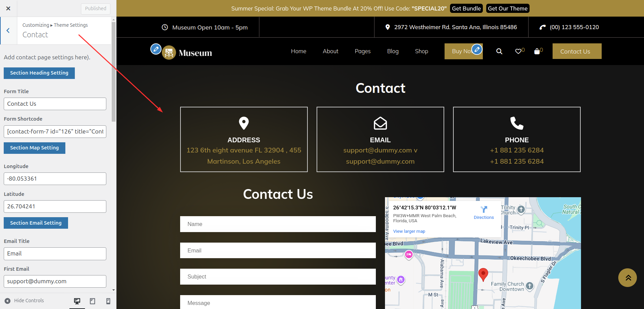The image size is (644, 309).
Task: Click the back-to-top arrow button
Action: tap(627, 277)
